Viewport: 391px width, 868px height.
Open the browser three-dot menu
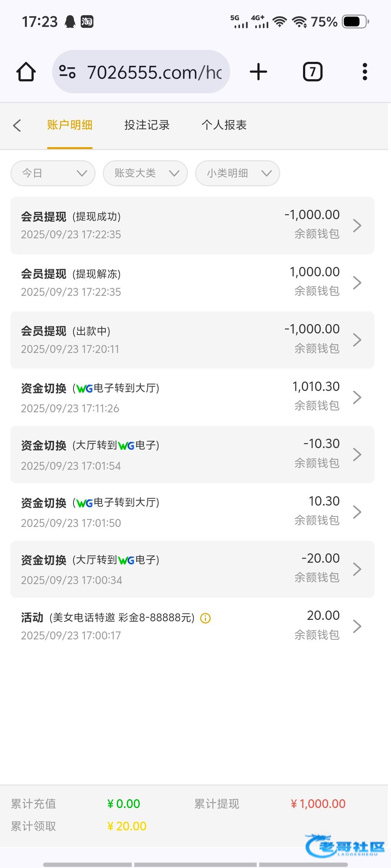pyautogui.click(x=365, y=72)
